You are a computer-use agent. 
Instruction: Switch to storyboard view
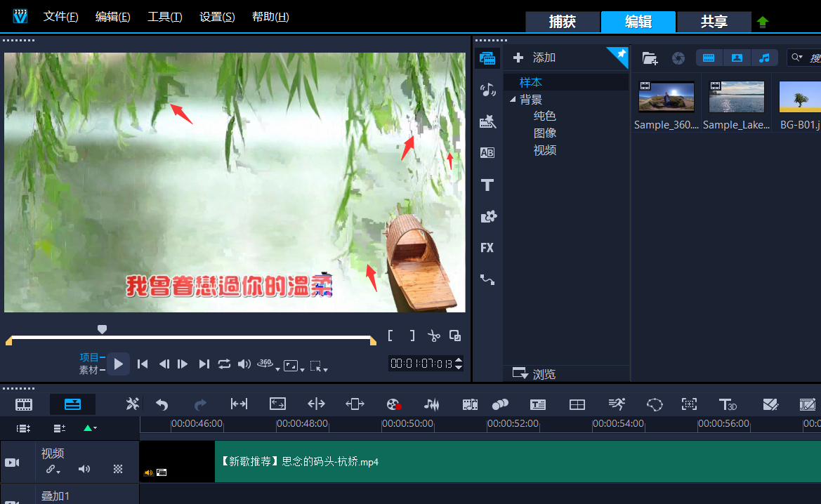coord(24,404)
